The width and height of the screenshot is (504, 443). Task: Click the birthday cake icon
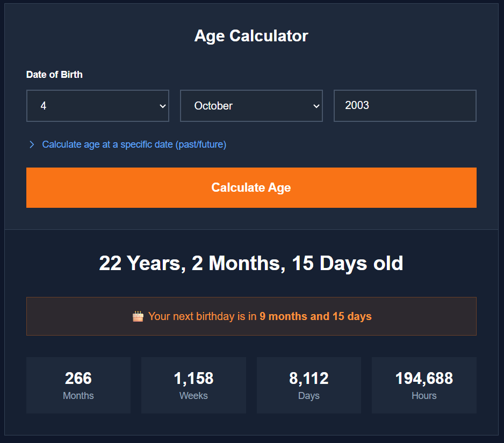138,316
